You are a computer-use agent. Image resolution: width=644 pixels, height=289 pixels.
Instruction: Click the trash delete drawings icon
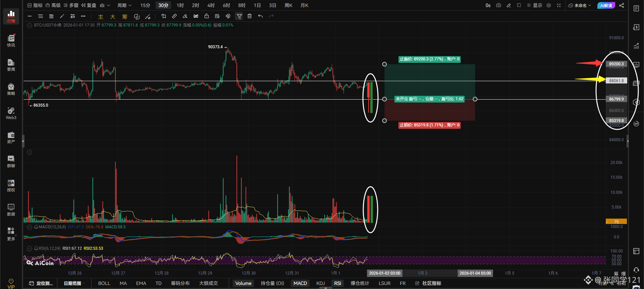tap(250, 16)
